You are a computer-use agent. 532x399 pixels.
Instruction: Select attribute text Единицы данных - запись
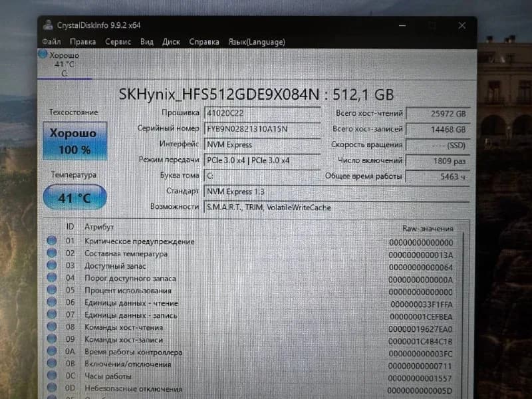pos(131,315)
